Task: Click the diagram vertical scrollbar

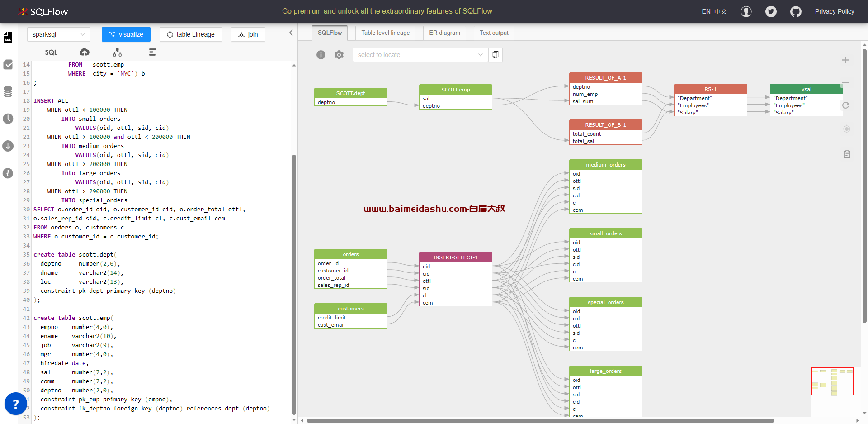Action: coord(864,186)
